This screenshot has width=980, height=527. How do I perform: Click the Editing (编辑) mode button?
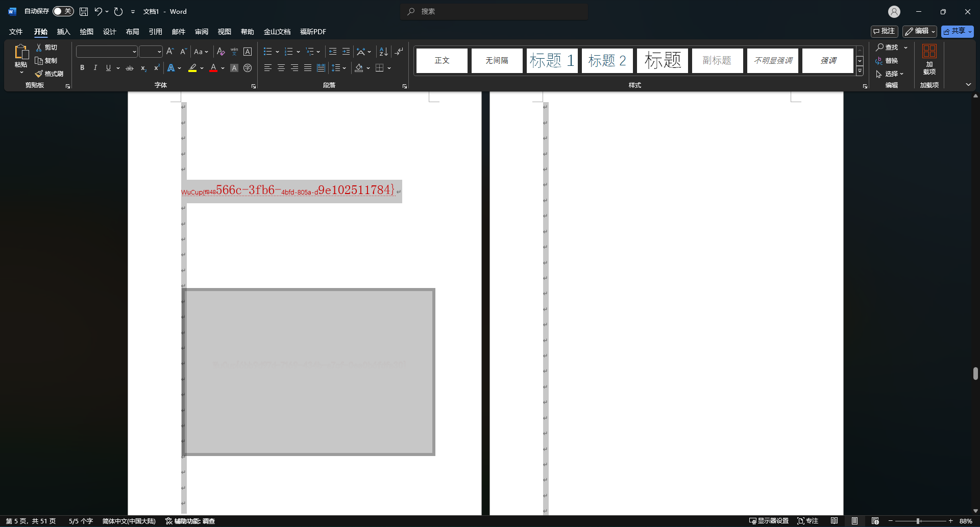(x=920, y=31)
